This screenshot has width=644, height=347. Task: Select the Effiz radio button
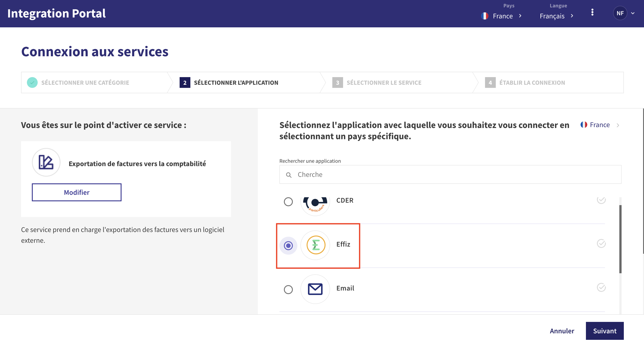click(x=288, y=245)
